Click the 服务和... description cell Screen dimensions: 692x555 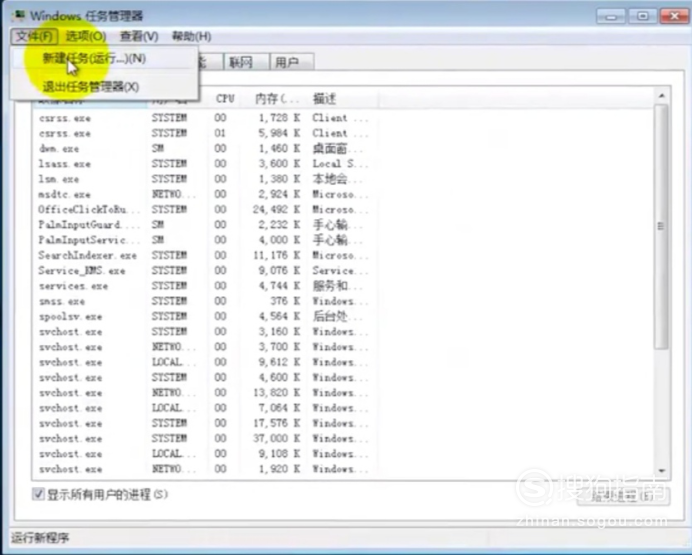[x=337, y=285]
